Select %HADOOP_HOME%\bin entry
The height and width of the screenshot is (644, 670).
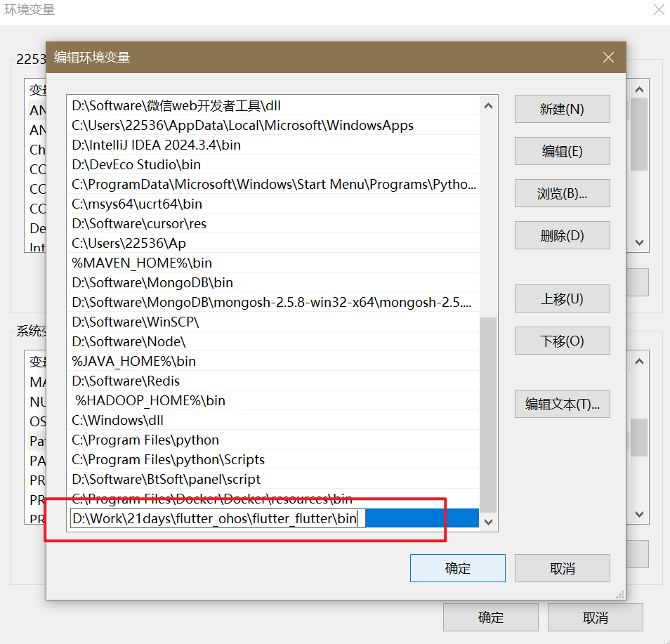pyautogui.click(x=273, y=400)
